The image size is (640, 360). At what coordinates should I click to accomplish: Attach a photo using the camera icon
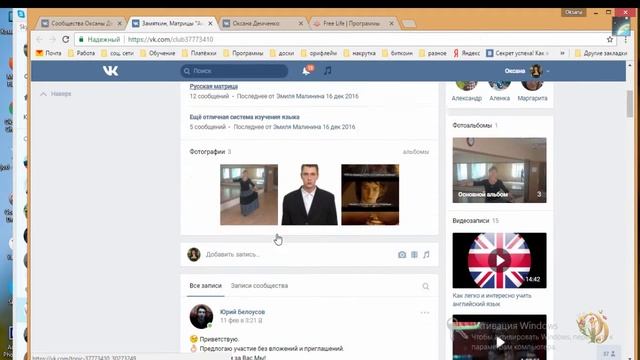point(402,255)
